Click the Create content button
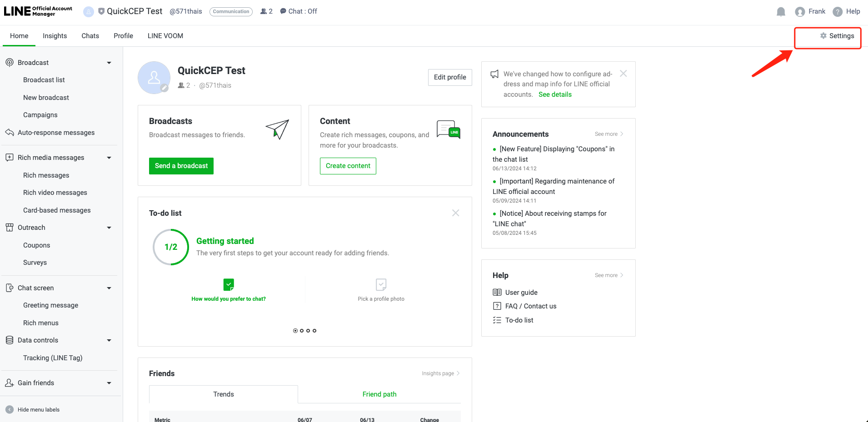868x422 pixels. 348,166
